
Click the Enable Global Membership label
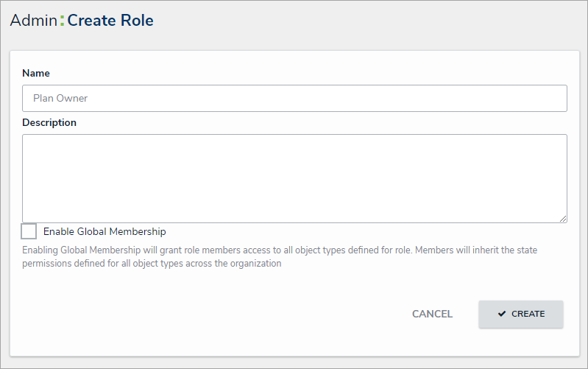click(x=105, y=231)
